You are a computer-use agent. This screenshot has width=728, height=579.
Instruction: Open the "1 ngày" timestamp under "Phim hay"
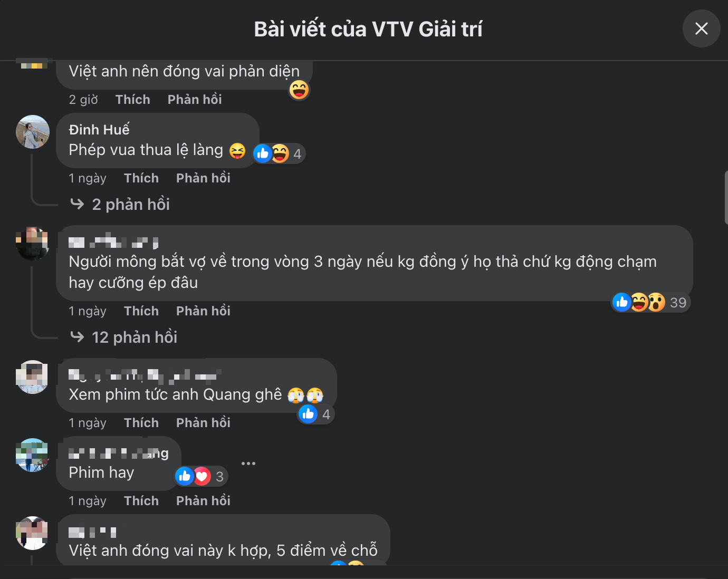coord(88,501)
